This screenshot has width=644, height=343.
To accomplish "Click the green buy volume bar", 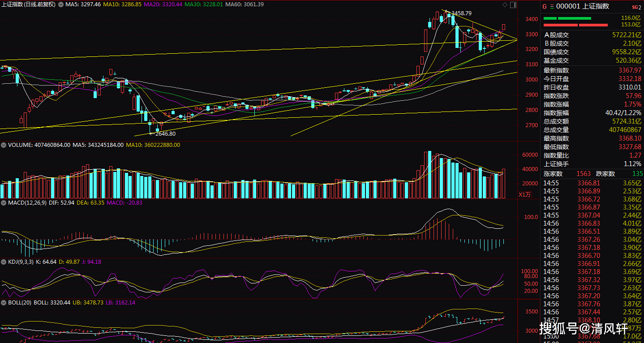I will tap(567, 18).
